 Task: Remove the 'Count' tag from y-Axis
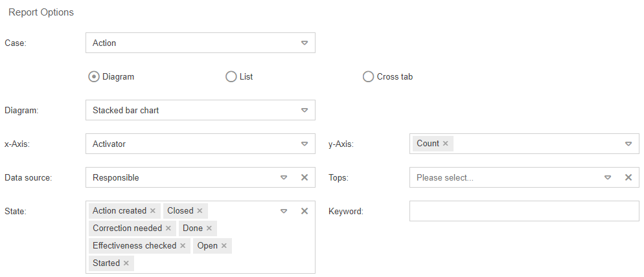pyautogui.click(x=445, y=144)
